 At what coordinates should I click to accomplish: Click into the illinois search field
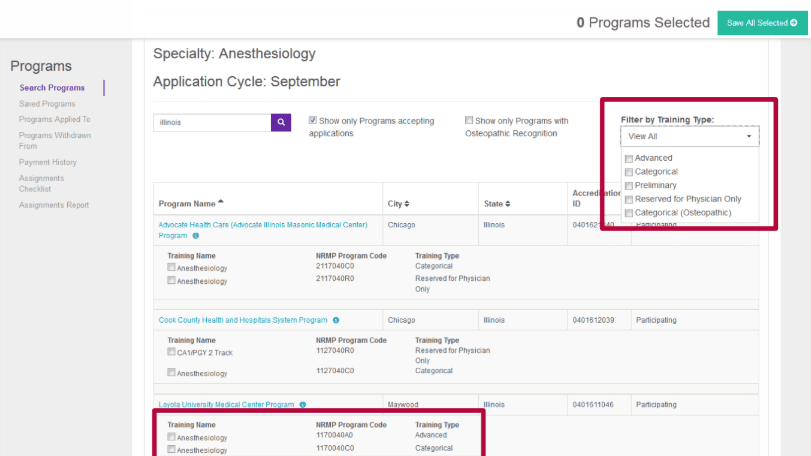pyautogui.click(x=212, y=123)
